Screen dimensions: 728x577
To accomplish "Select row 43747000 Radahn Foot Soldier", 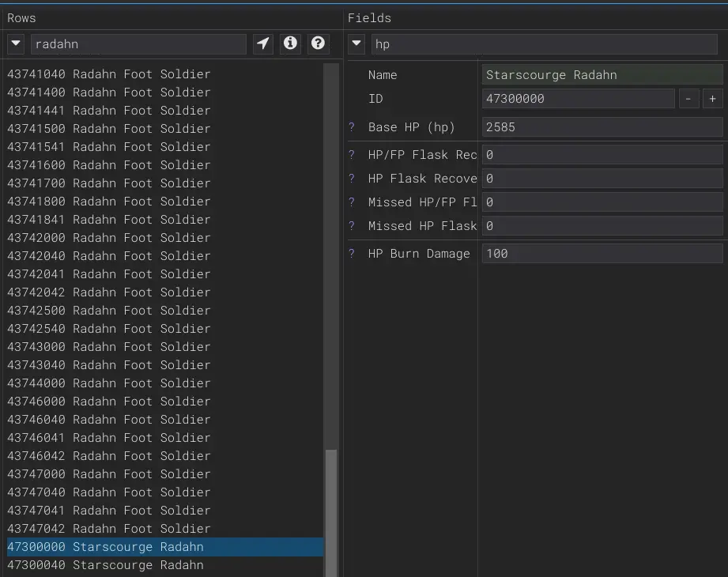I will [x=165, y=474].
